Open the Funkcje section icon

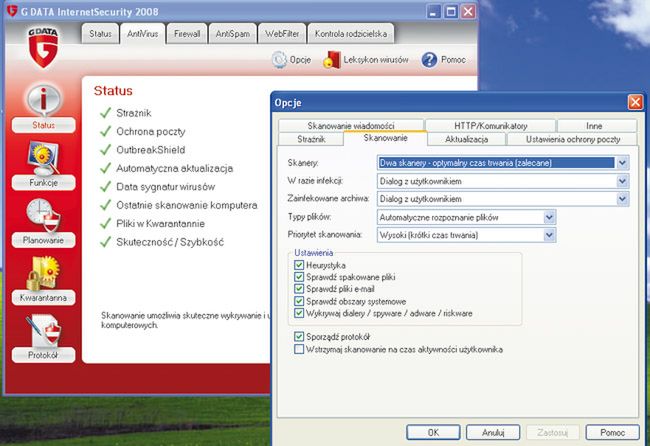[44, 160]
